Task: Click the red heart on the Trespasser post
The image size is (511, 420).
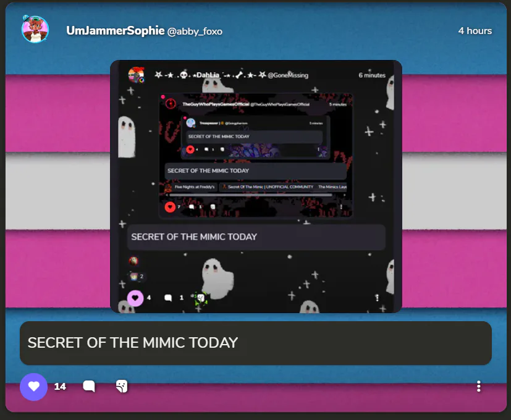Action: coord(190,149)
